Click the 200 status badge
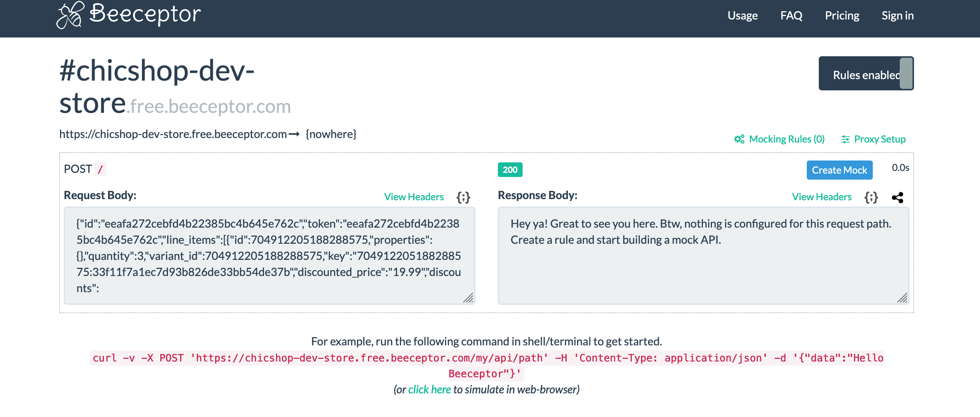This screenshot has width=980, height=417. point(510,170)
